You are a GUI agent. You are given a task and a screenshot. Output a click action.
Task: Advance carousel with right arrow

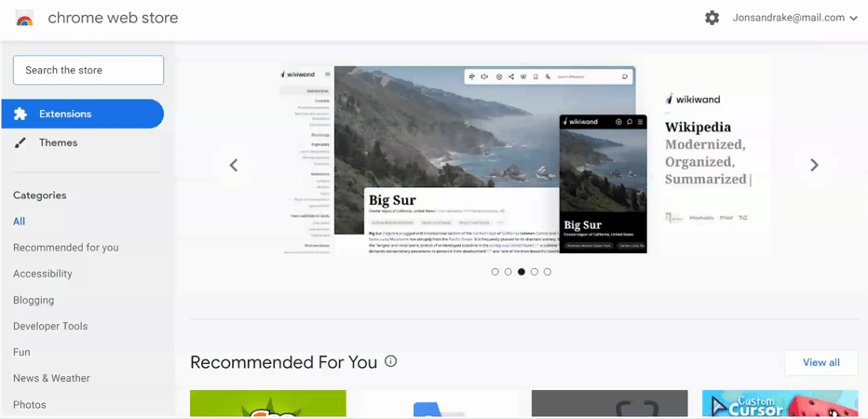point(814,165)
